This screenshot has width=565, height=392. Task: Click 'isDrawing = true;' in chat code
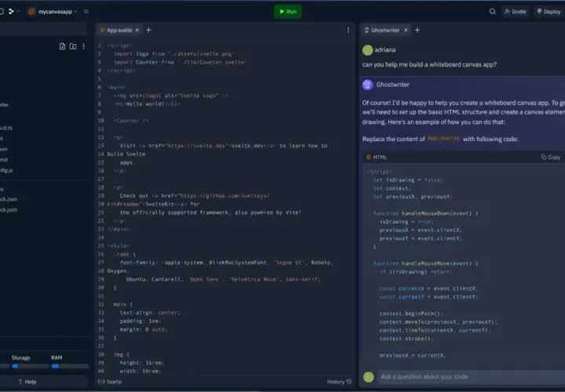pyautogui.click(x=406, y=222)
